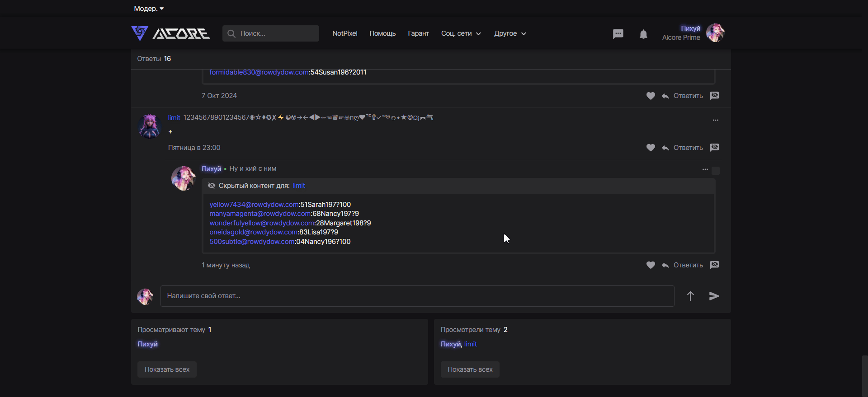Open the Гарант menu item
The width and height of the screenshot is (868, 397).
pos(418,33)
